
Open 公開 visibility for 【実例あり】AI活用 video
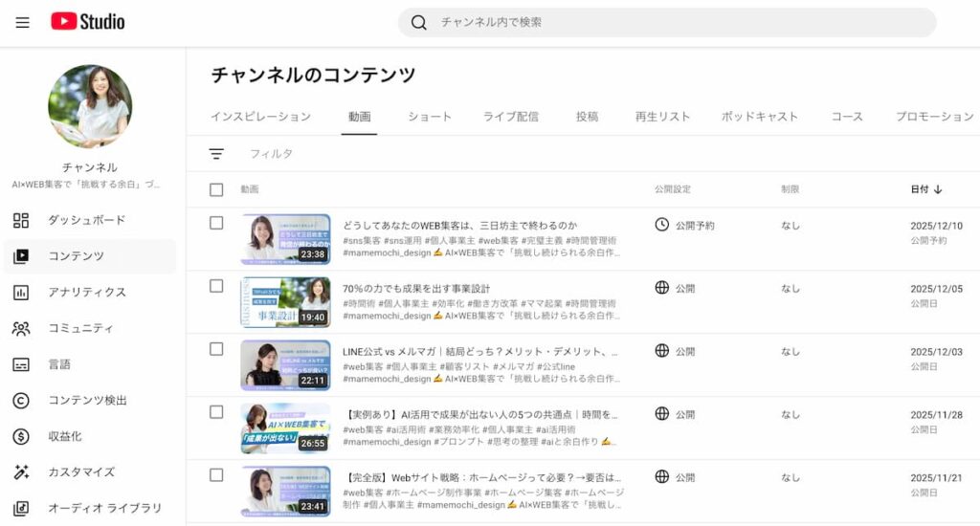pyautogui.click(x=685, y=415)
